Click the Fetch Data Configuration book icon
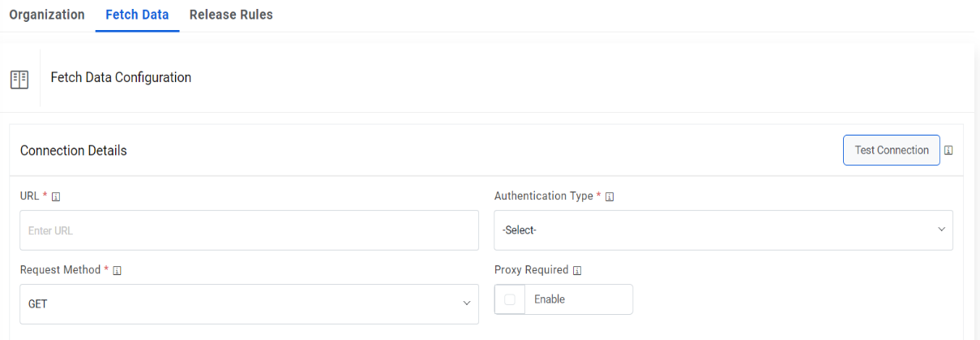The width and height of the screenshot is (980, 340). pos(19,79)
